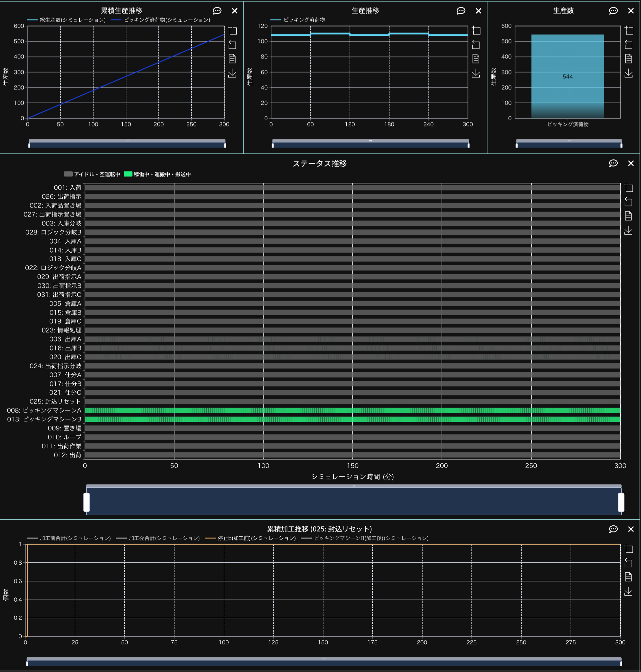The image size is (641, 672).
Task: Reset zoom in 生産推移 chart toolbox
Action: (x=476, y=44)
